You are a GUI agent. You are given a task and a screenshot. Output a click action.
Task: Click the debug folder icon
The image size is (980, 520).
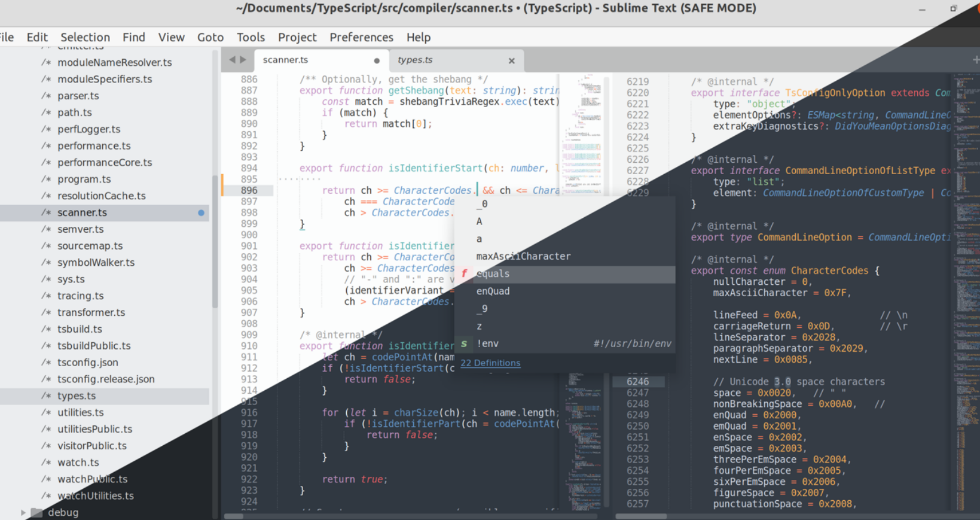click(37, 512)
